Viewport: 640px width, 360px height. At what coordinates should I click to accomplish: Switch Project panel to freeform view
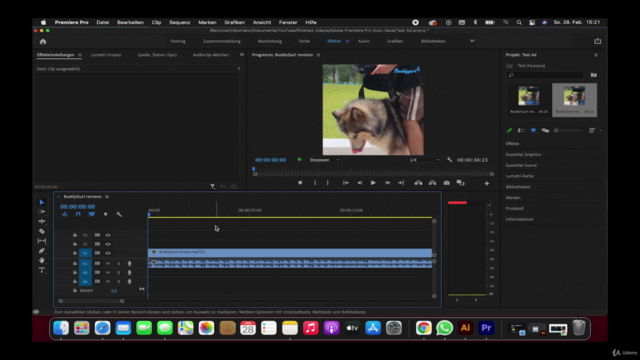pos(545,131)
